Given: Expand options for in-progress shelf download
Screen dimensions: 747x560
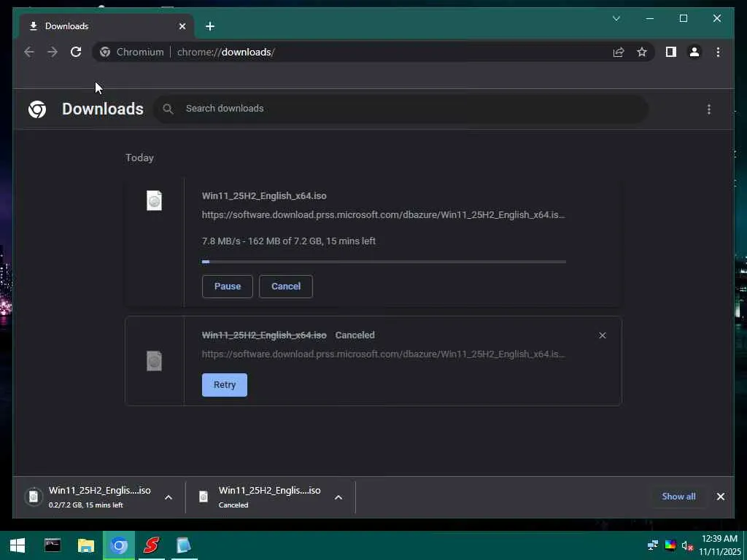Looking at the screenshot, I should [169, 497].
